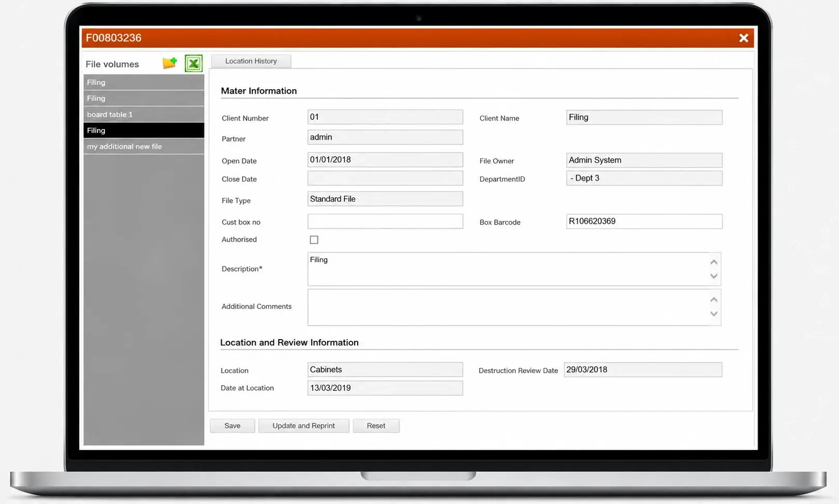The width and height of the screenshot is (839, 504).
Task: Click Additional Comments scroll down arrow
Action: (x=714, y=314)
